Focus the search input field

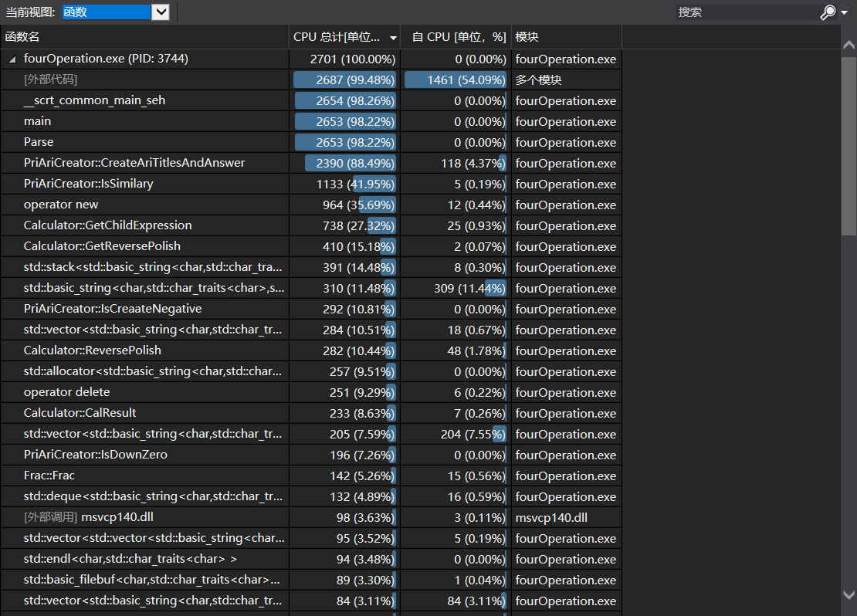coord(747,12)
